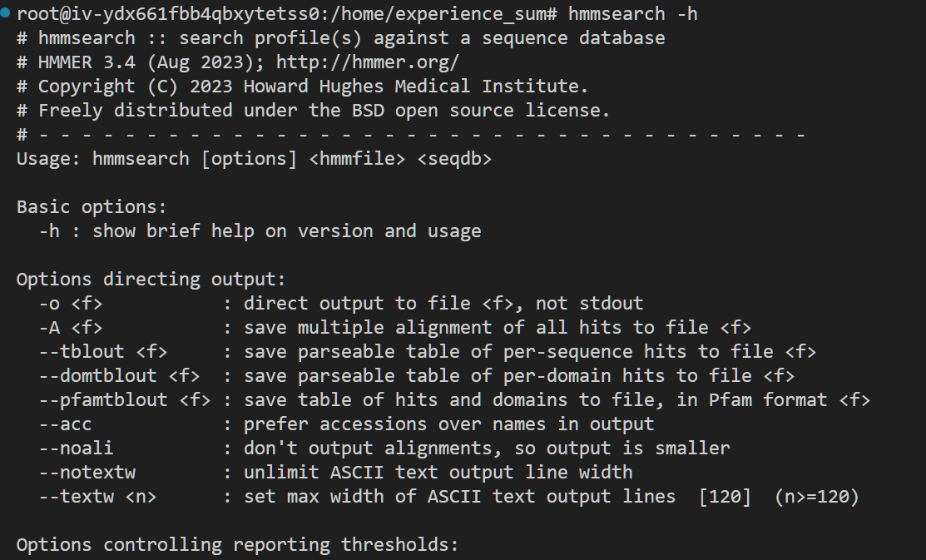
Task: Open the http://hmmer.org/ link
Action: 368,62
